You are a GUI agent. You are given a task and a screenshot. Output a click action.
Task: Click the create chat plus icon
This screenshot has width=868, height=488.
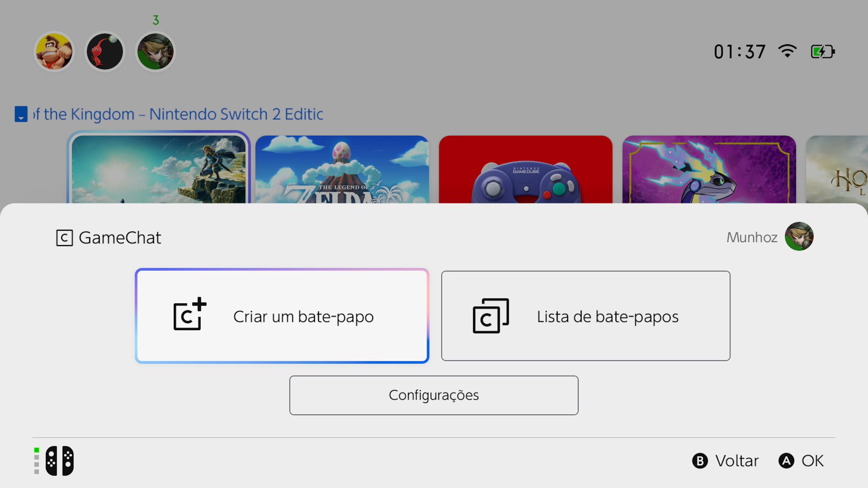(x=190, y=314)
